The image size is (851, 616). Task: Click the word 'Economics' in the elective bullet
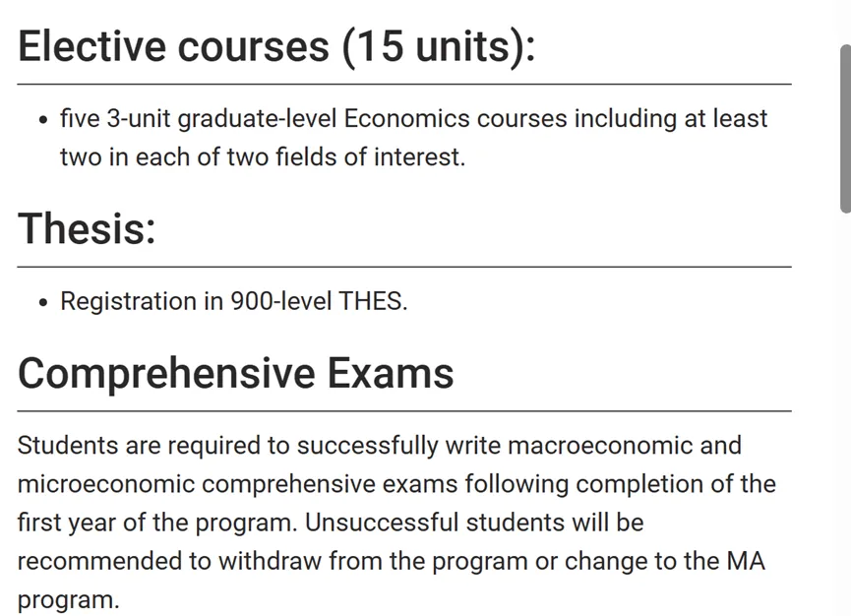click(406, 118)
